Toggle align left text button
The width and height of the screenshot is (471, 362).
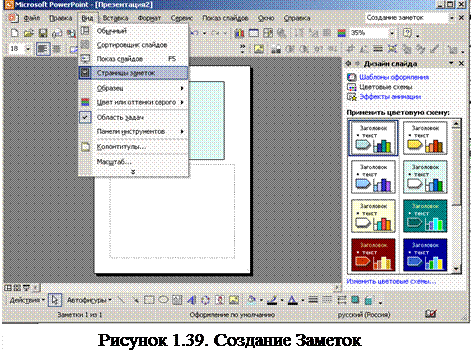43,49
